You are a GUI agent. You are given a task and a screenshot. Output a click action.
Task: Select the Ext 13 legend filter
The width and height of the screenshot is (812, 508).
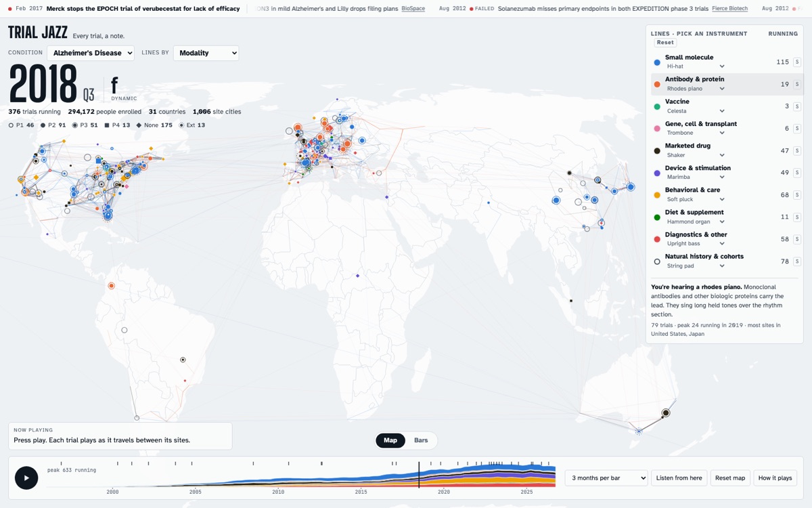[x=192, y=125]
